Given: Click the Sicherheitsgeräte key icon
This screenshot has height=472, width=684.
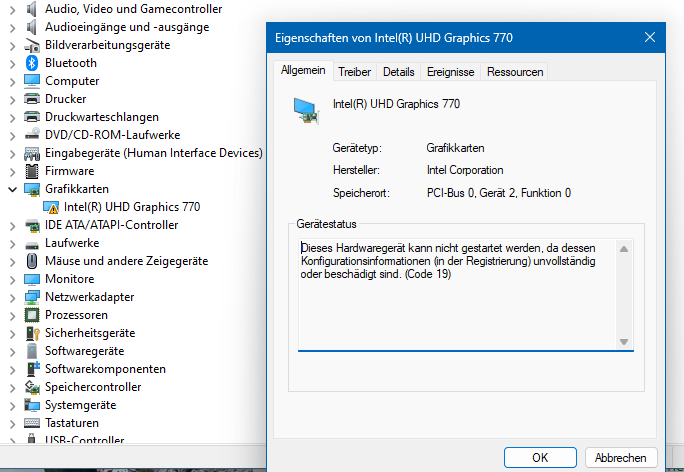Looking at the screenshot, I should pyautogui.click(x=32, y=333).
